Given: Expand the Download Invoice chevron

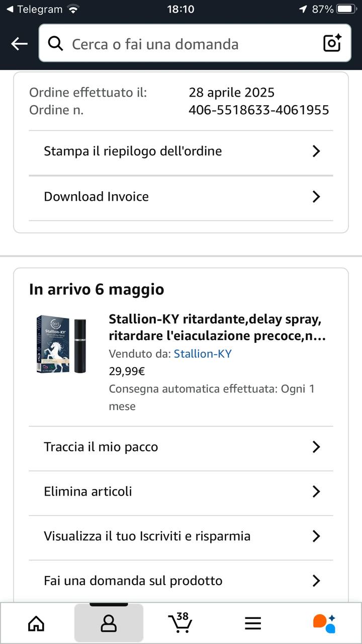Looking at the screenshot, I should click(316, 196).
